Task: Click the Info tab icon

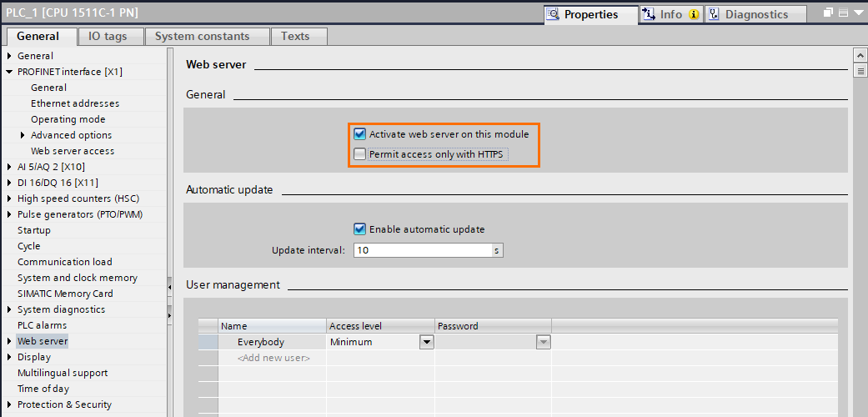Action: click(x=649, y=14)
